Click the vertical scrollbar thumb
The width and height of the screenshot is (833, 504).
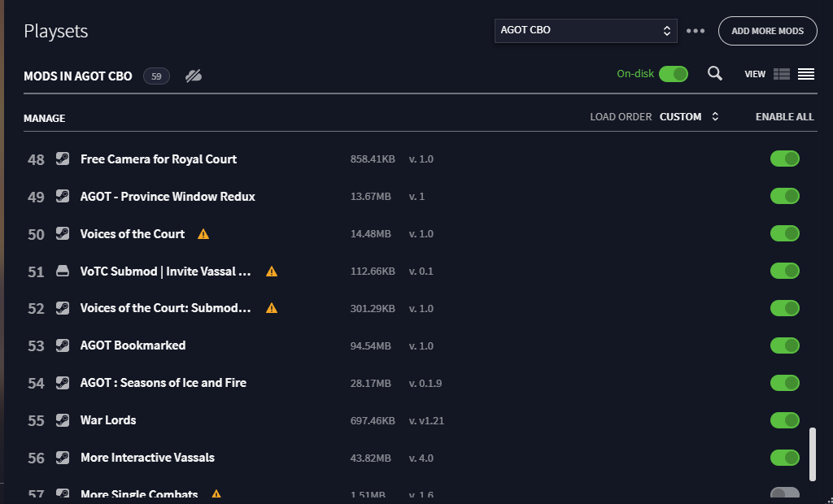(x=813, y=454)
